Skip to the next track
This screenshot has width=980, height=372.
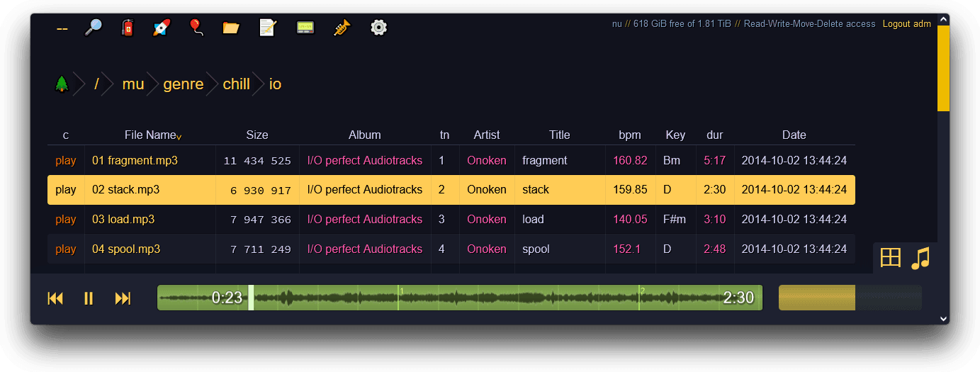(x=123, y=298)
